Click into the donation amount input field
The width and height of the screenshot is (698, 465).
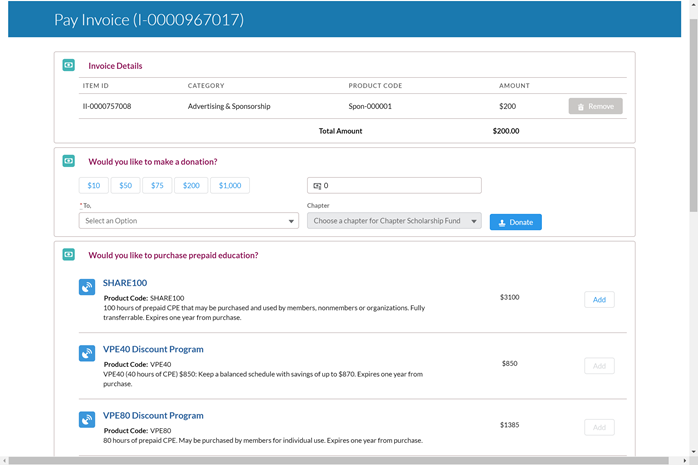[x=400, y=186]
